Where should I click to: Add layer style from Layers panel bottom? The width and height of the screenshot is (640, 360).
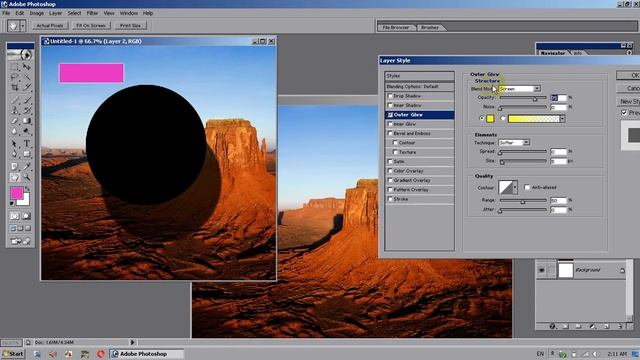click(552, 326)
